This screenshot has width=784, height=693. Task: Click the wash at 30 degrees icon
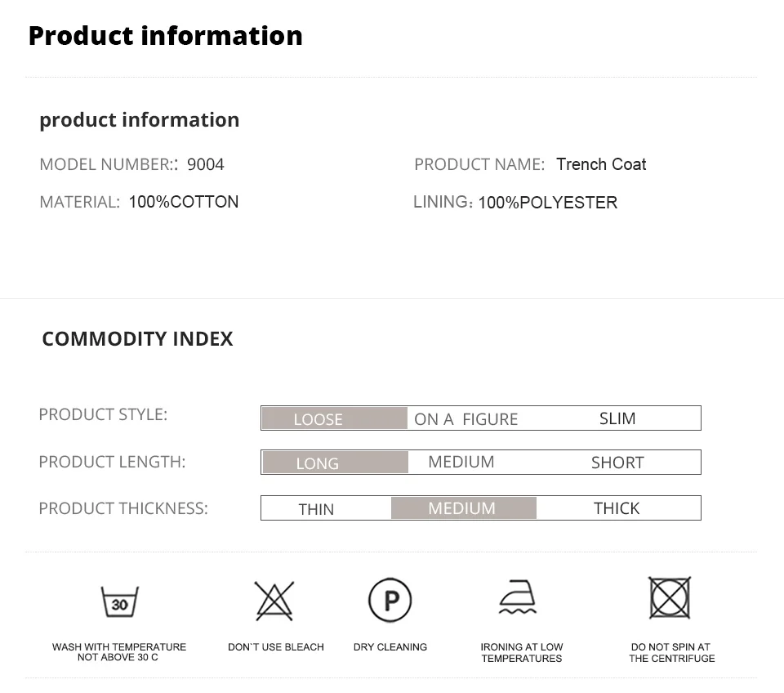pyautogui.click(x=119, y=602)
